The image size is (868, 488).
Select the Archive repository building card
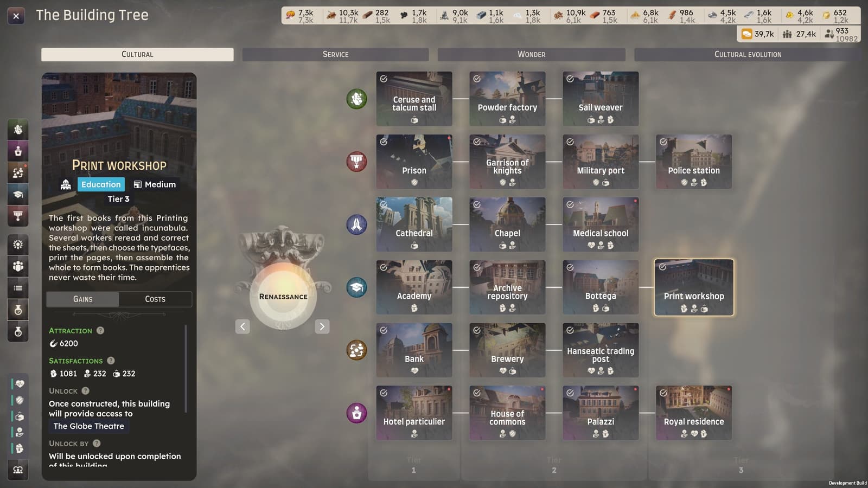[507, 287]
